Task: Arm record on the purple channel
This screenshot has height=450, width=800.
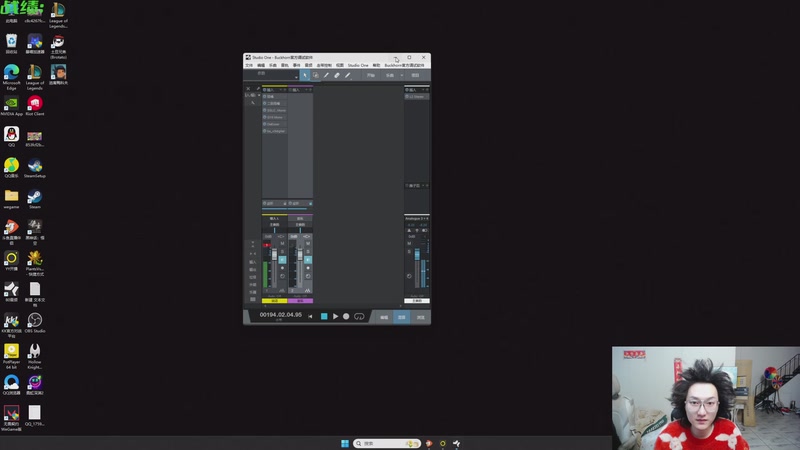Action: tap(308, 268)
